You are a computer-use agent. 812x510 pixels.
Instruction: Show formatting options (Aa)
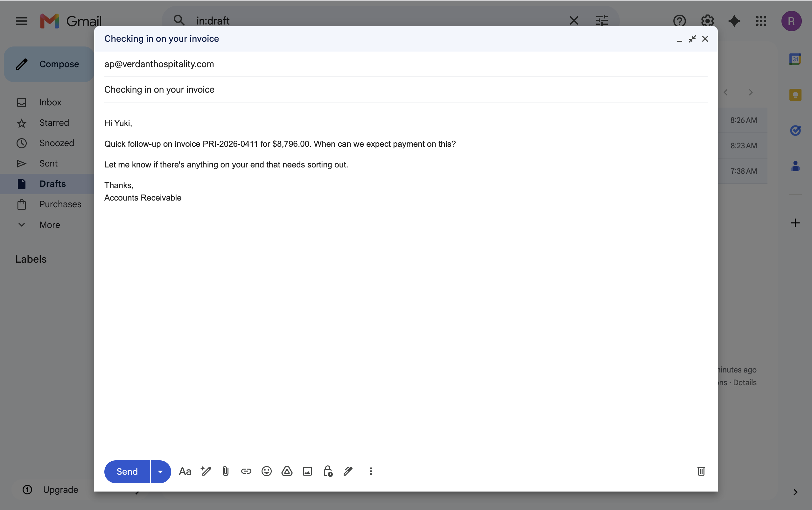tap(185, 471)
